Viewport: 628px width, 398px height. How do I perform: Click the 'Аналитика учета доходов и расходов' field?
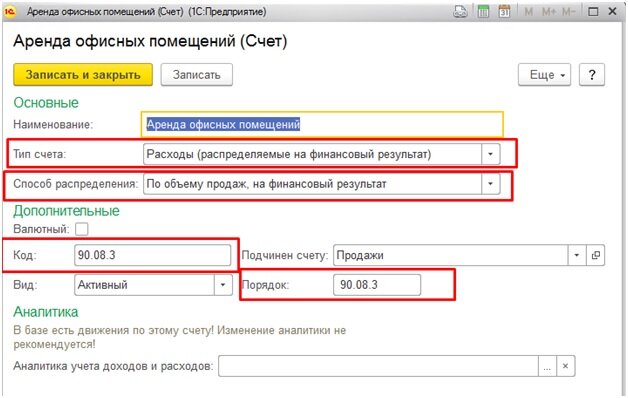click(x=378, y=366)
